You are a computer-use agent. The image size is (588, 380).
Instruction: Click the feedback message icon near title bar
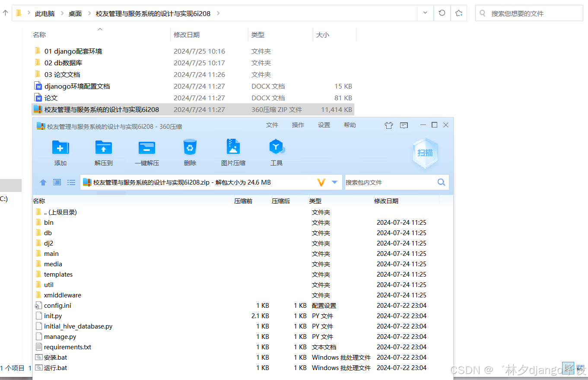[x=404, y=125]
